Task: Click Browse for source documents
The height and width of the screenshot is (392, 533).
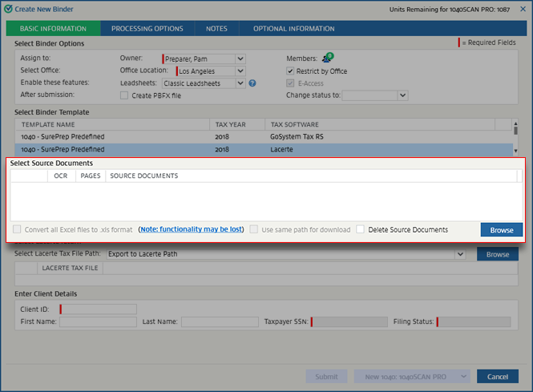Action: click(x=502, y=230)
